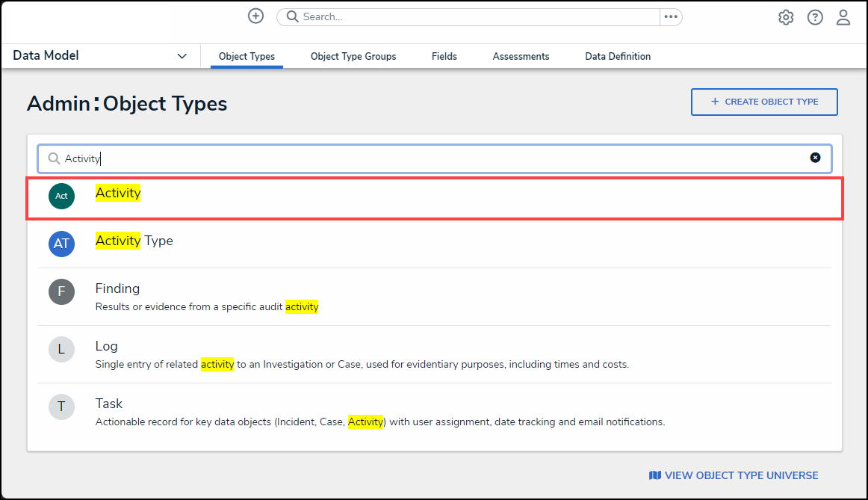
Task: Click the blue AT avatar icon
Action: [x=61, y=244]
